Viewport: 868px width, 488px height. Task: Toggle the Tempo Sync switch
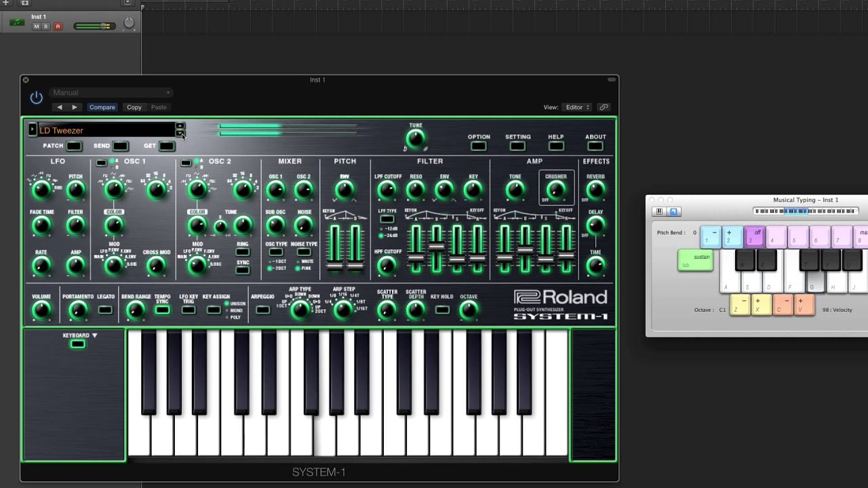162,310
